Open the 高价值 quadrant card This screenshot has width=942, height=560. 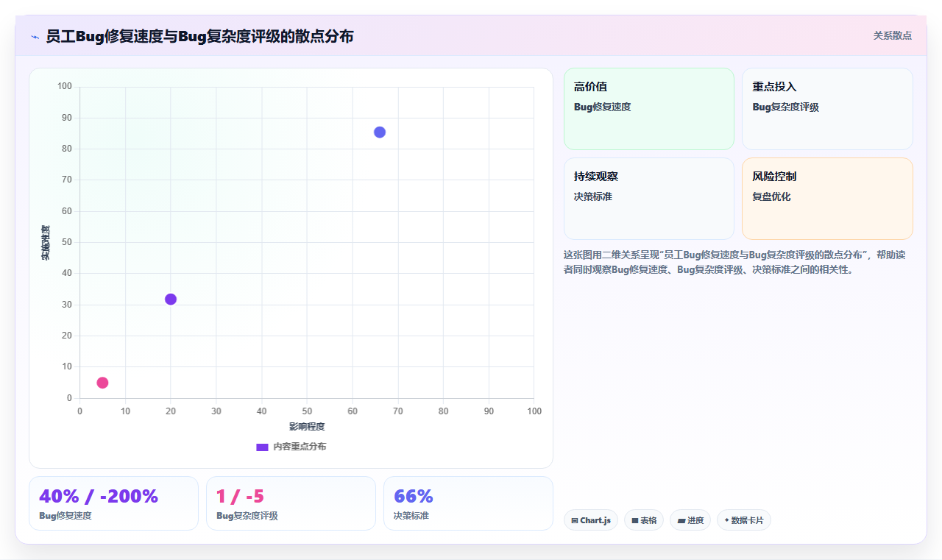tap(649, 109)
